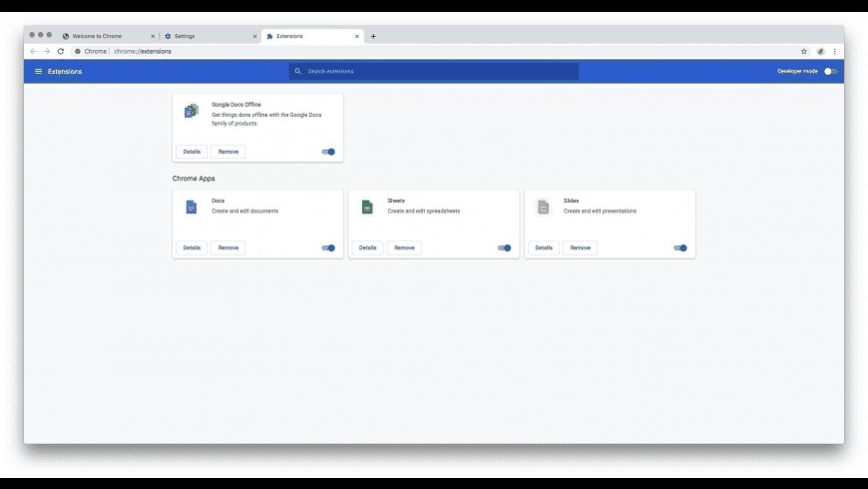Bookmark this page with the star
The height and width of the screenshot is (489, 868).
(804, 52)
